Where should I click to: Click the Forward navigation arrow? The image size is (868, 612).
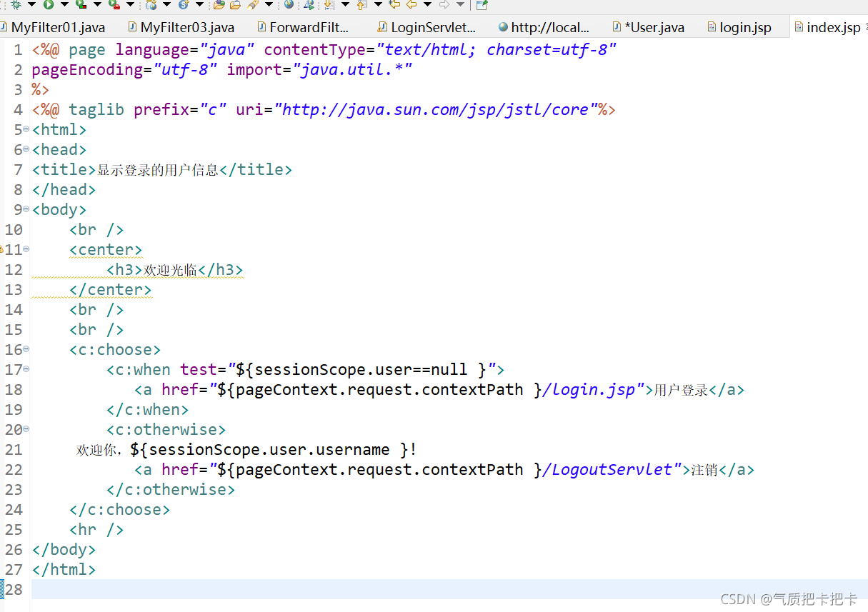tap(444, 5)
